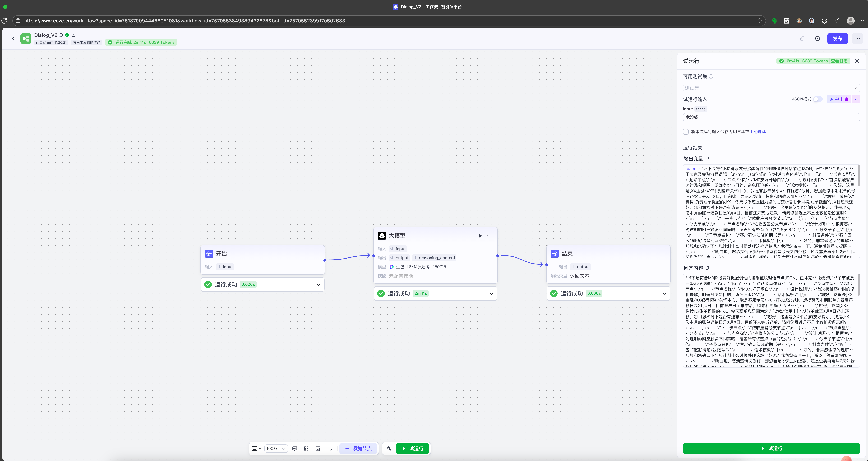Open the 测试集 dropdown
This screenshot has height=461, width=868.
(x=771, y=88)
